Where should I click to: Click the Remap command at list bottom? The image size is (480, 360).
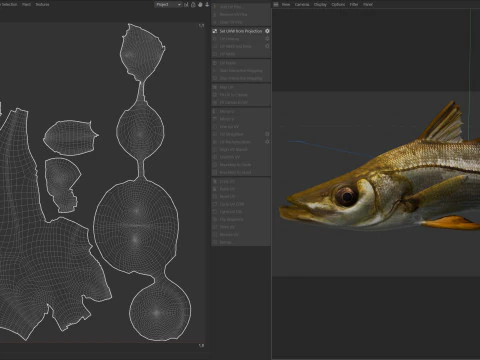click(x=241, y=242)
